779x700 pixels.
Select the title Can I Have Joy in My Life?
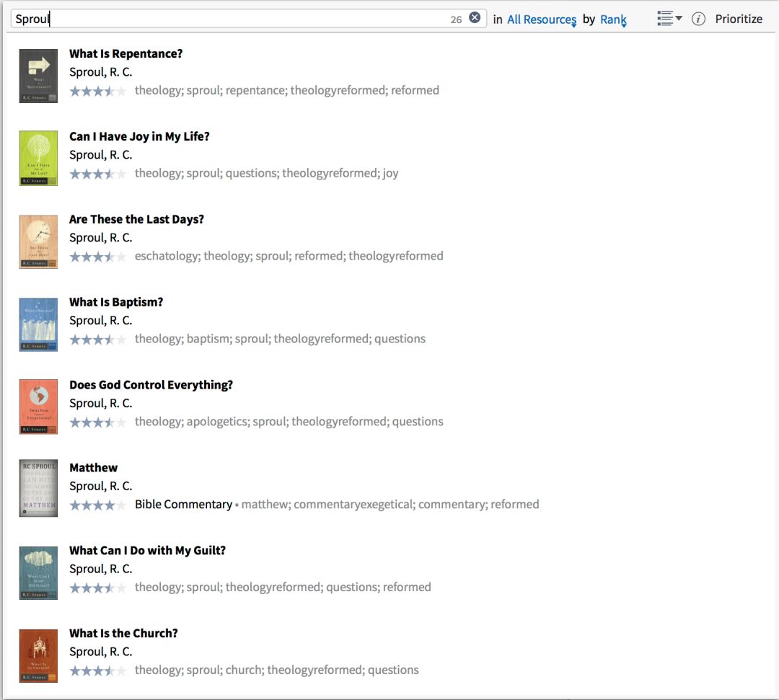click(139, 136)
